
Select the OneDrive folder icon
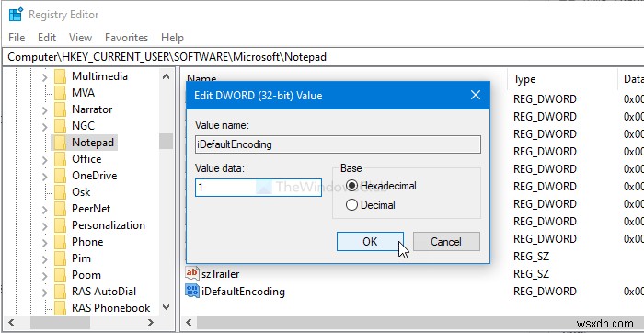pyautogui.click(x=60, y=176)
